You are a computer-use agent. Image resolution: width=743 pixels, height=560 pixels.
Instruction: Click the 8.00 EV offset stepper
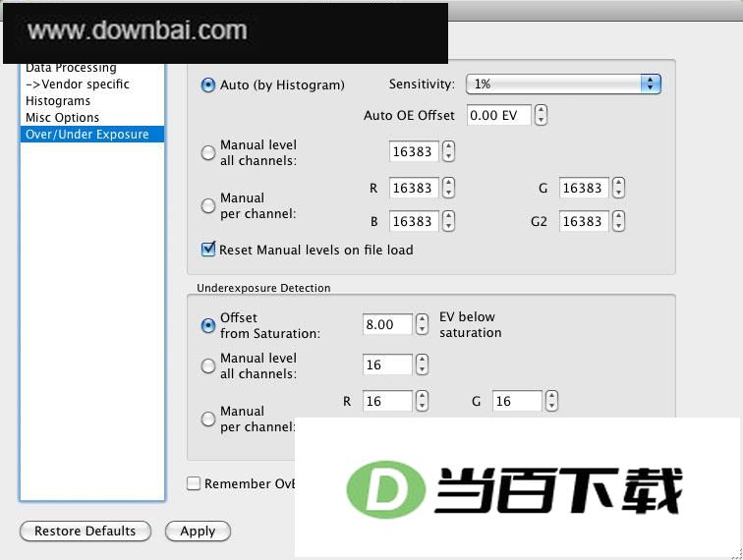pyautogui.click(x=422, y=324)
